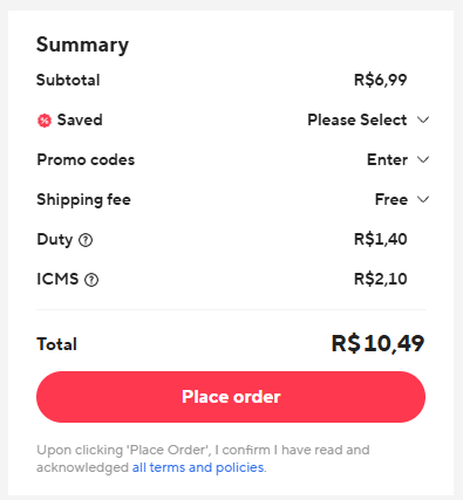Screen dimensions: 463x500
Task: Click the Saved label text
Action: (x=80, y=120)
